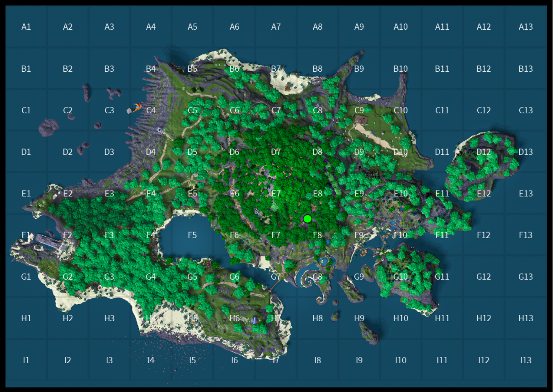Click the green player location marker
Viewport: 553px width, 392px height.
pos(307,219)
